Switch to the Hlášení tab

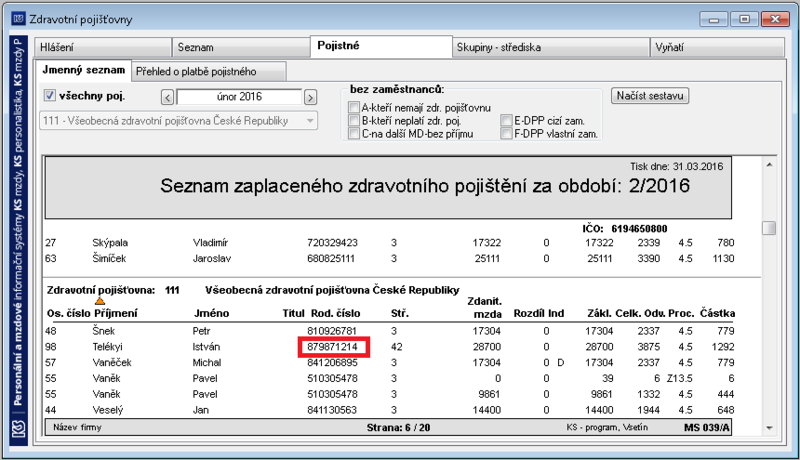[x=103, y=47]
